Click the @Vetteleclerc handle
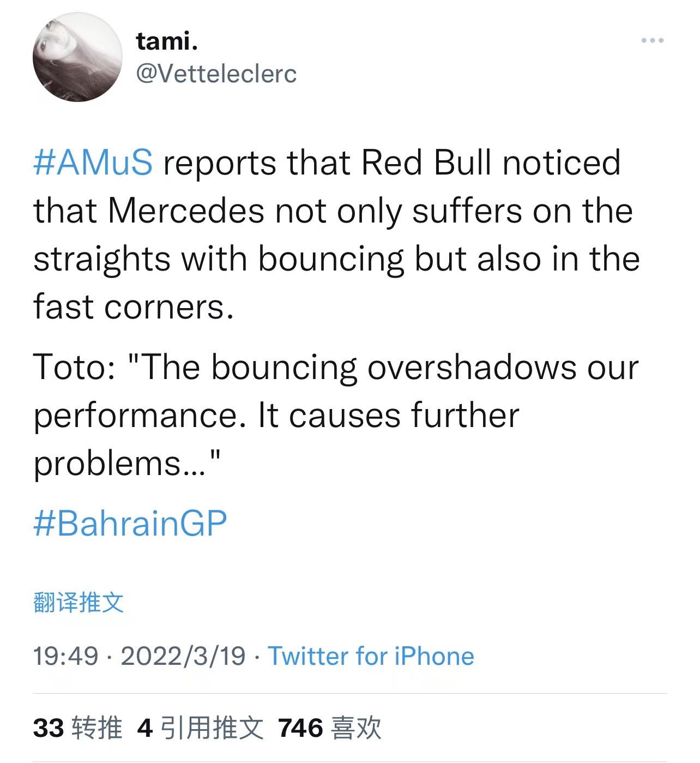 point(216,74)
